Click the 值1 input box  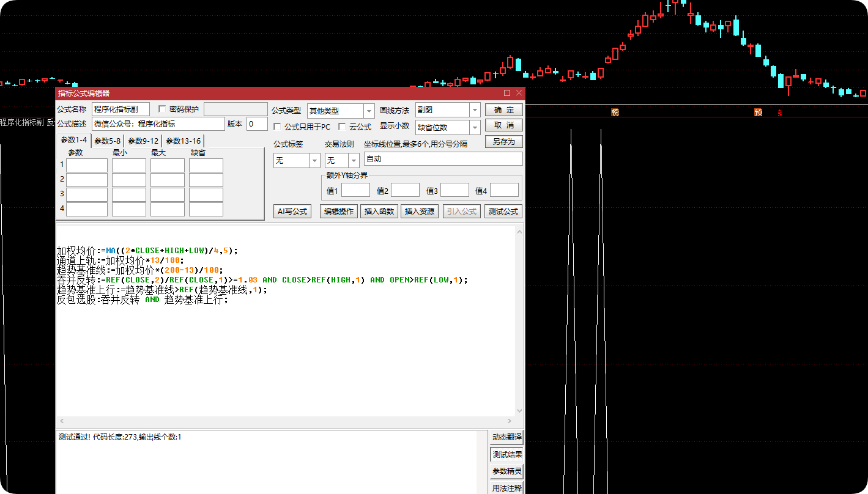tap(355, 190)
